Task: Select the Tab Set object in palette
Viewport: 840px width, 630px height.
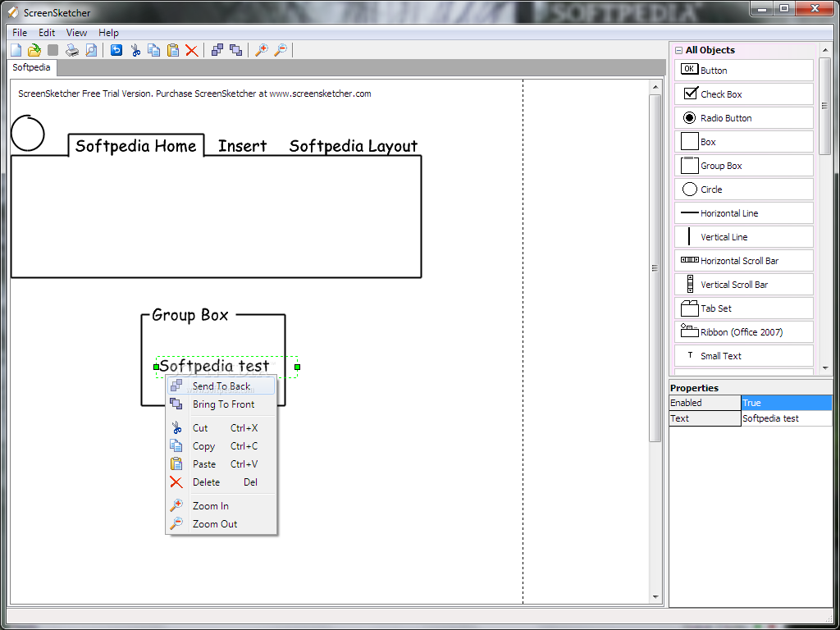Action: pyautogui.click(x=743, y=308)
